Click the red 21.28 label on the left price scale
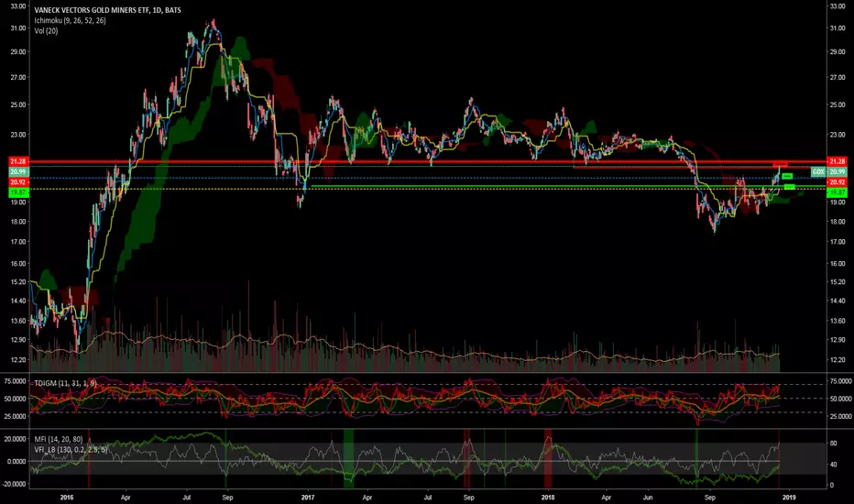 [x=18, y=161]
